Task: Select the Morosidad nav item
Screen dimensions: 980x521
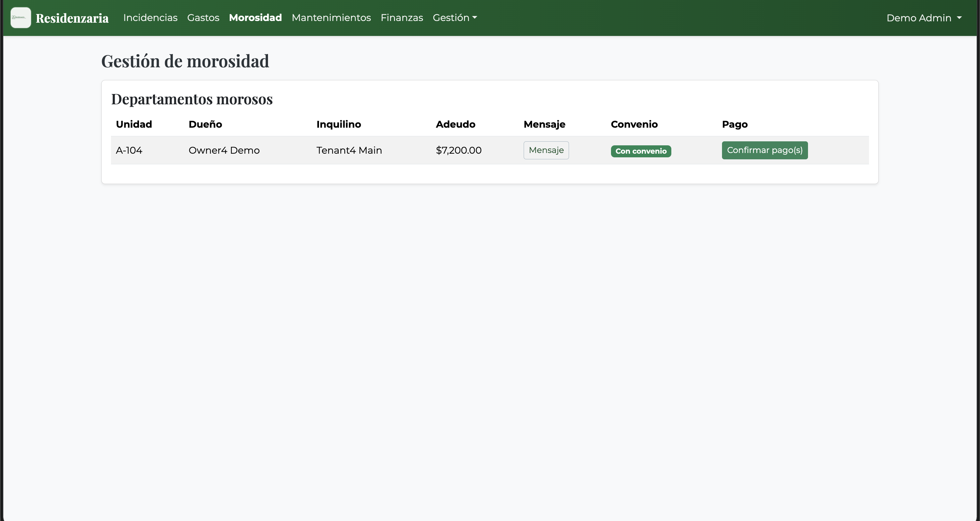Action: point(255,18)
